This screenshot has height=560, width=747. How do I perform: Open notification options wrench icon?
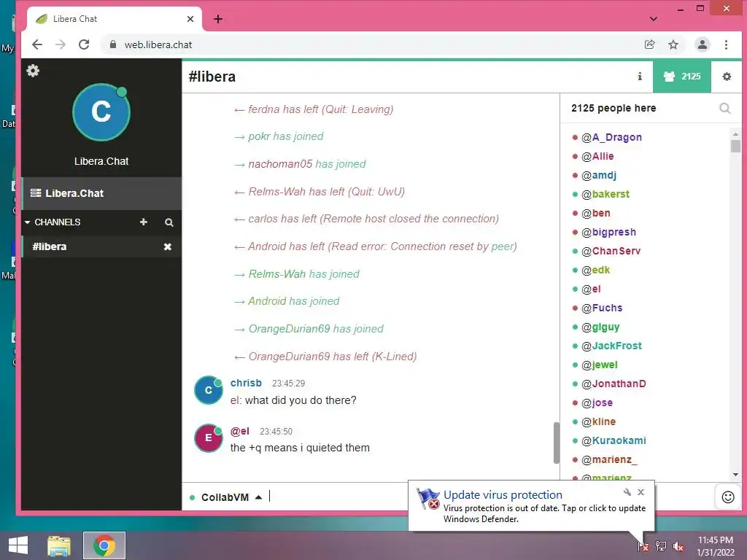tap(627, 492)
